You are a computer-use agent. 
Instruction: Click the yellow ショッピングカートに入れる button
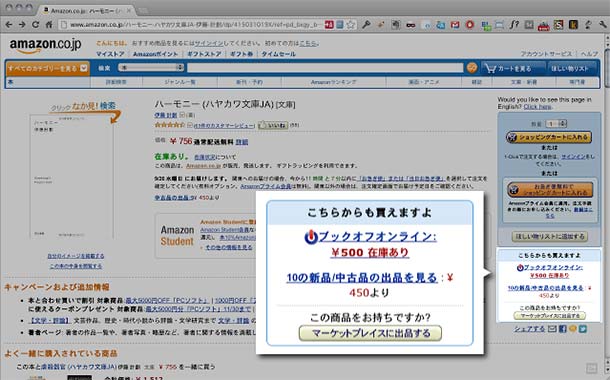pyautogui.click(x=549, y=137)
